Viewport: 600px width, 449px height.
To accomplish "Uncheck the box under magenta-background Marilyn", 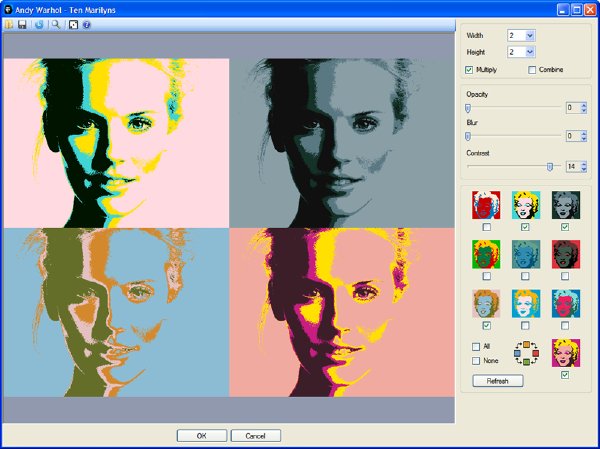I will point(565,375).
